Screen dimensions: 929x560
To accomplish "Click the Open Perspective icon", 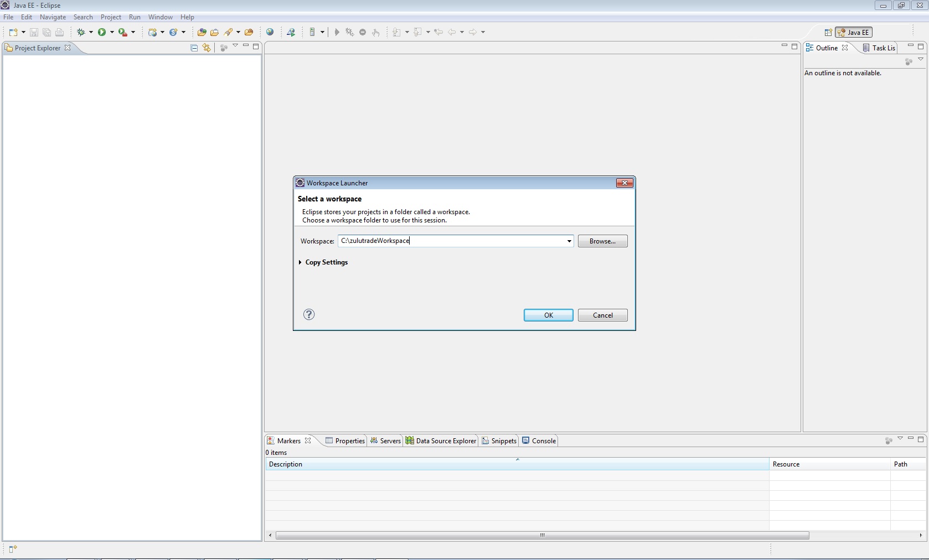I will pos(828,32).
